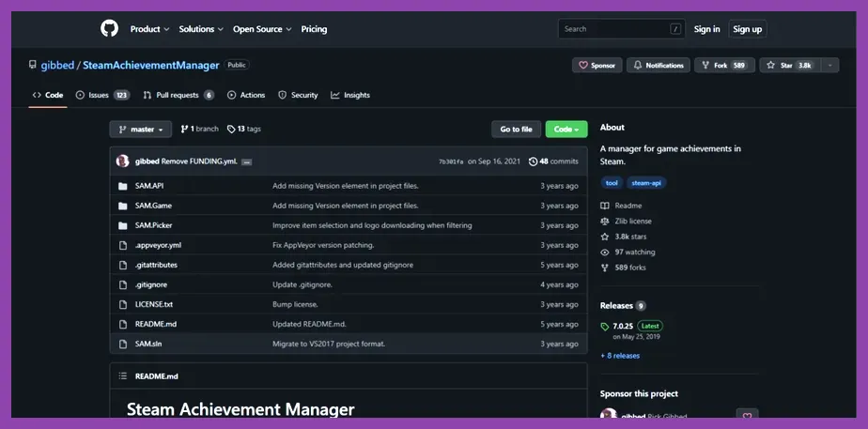
Task: Open the green Code dropdown
Action: pyautogui.click(x=566, y=130)
